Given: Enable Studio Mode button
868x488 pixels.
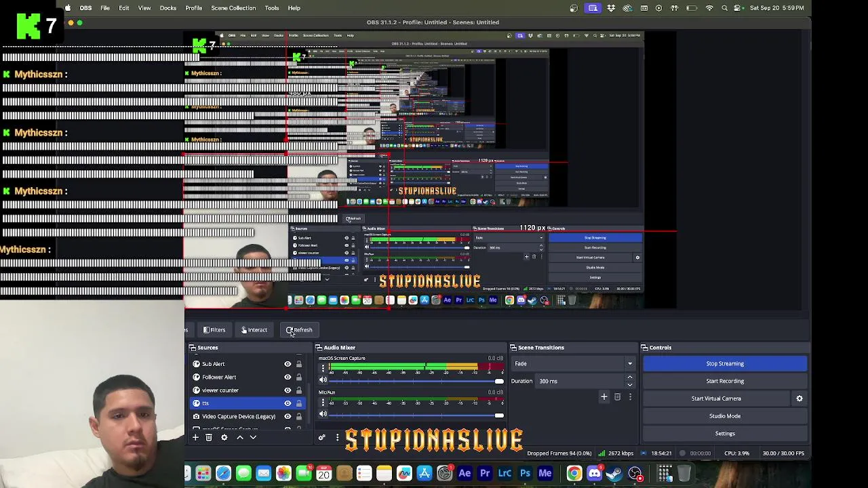Looking at the screenshot, I should [x=725, y=416].
